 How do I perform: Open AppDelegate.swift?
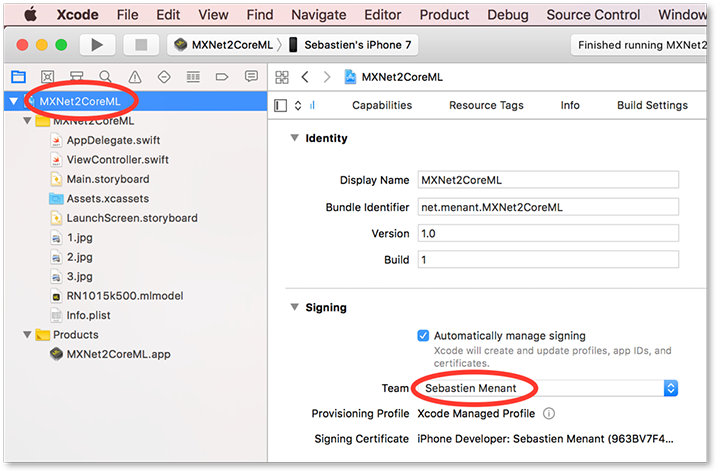(x=113, y=140)
